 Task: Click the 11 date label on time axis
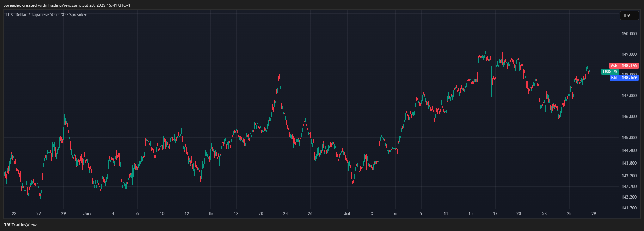pos(446,214)
